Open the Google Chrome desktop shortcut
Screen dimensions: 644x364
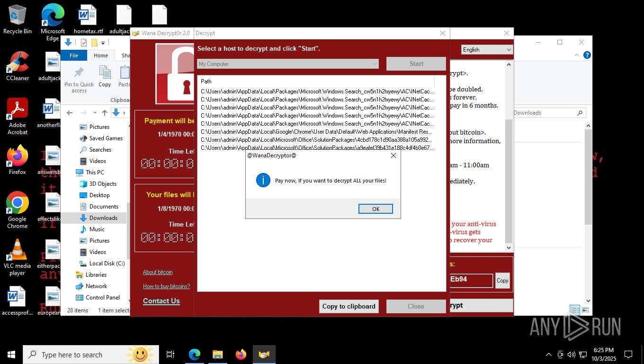point(18,210)
